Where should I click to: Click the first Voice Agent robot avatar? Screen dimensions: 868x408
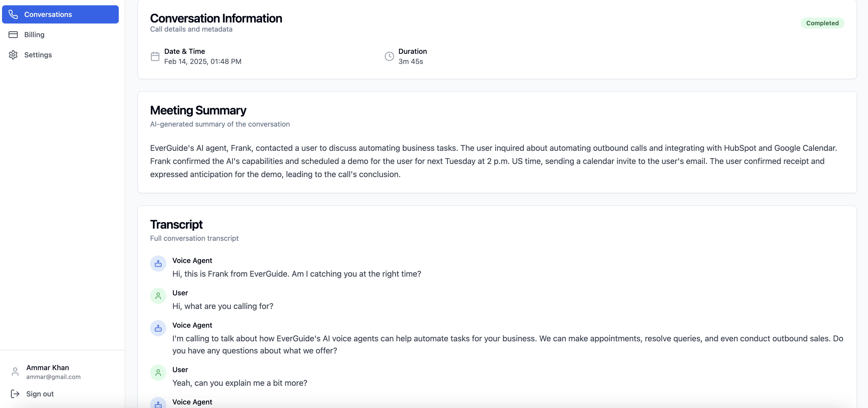tap(158, 263)
